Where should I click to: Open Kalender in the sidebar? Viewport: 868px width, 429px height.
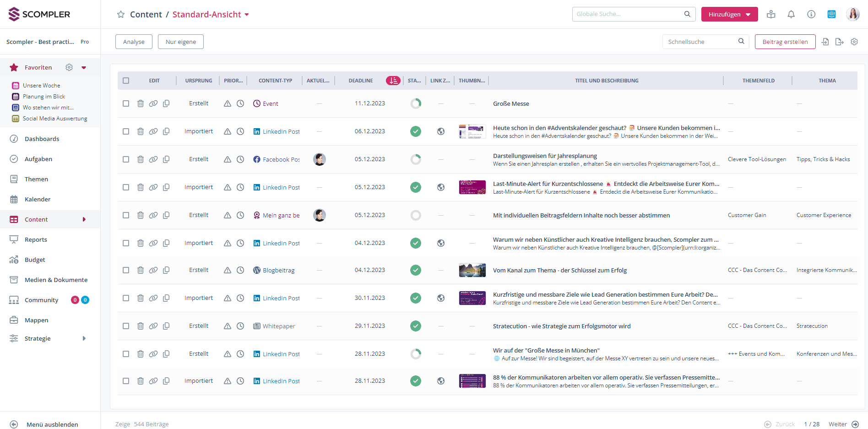click(x=38, y=199)
